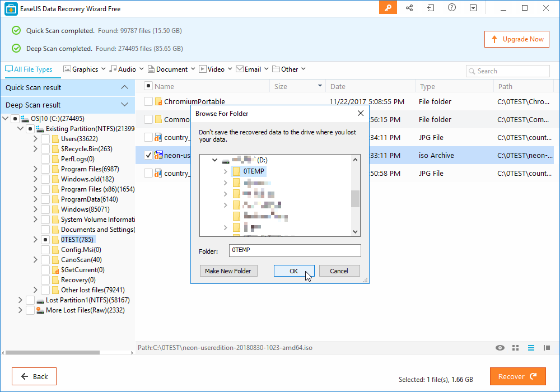
Task: Collapse the OS|10 (C:) tree node
Action: [x=6, y=119]
